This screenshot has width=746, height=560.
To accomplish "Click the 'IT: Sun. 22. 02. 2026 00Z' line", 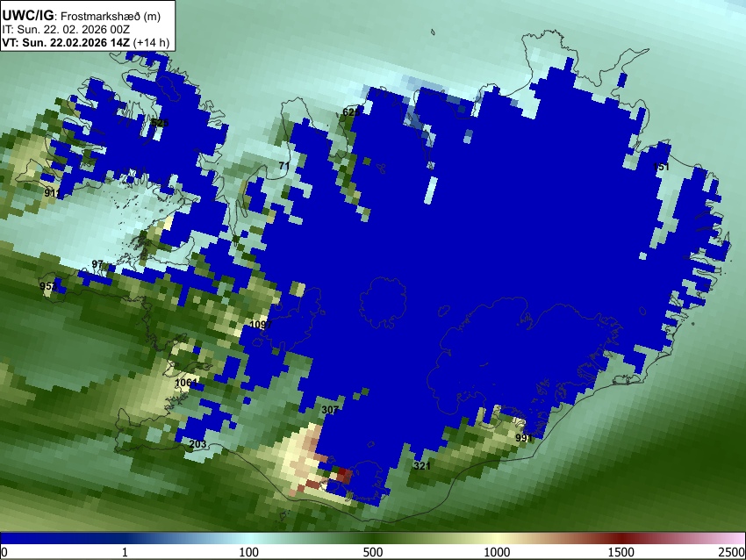I will point(66,30).
